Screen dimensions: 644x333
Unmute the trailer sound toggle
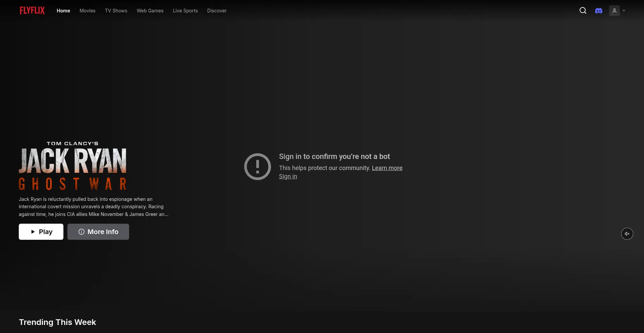point(627,234)
